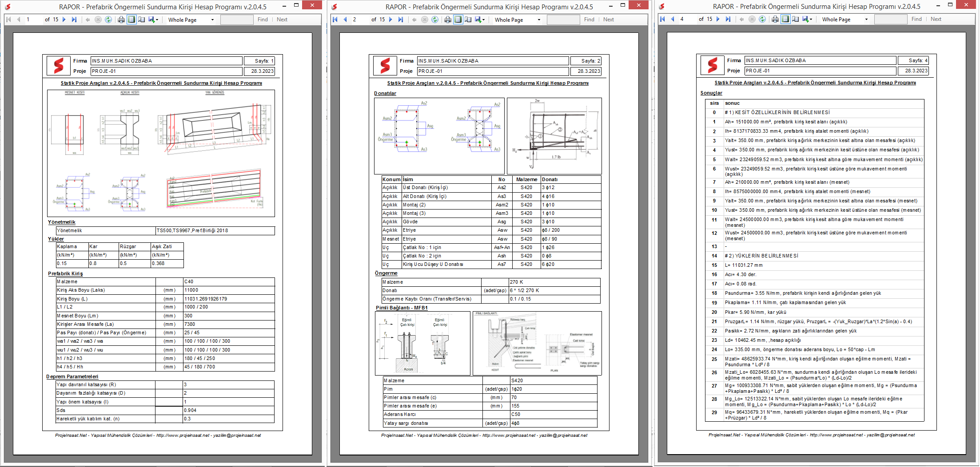The image size is (980, 467).
Task: Open Whole Page zoom dropdown in page 1 window
Action: click(191, 20)
